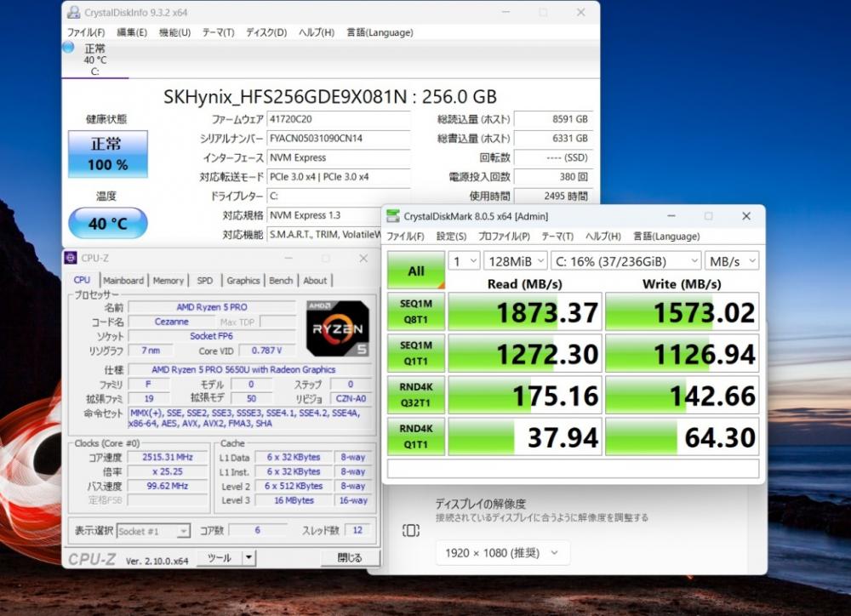Open 言語(Language) menu in CrystalDiskMark
Screen dimensions: 851x616
click(666, 237)
